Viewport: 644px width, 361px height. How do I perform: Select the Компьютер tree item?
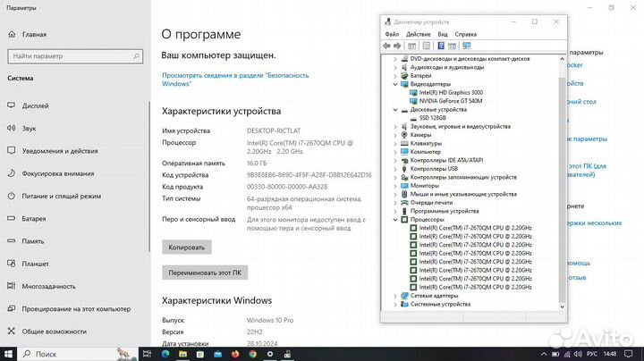425,152
